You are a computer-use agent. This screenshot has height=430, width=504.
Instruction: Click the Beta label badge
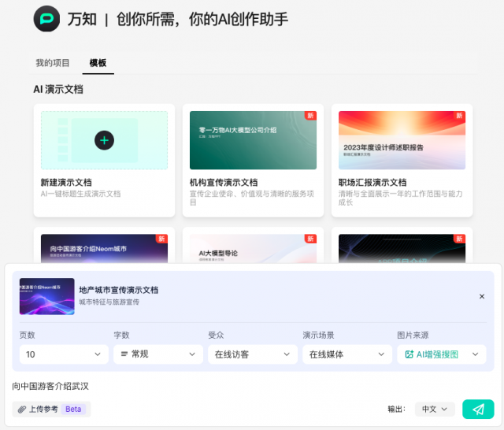[73, 409]
